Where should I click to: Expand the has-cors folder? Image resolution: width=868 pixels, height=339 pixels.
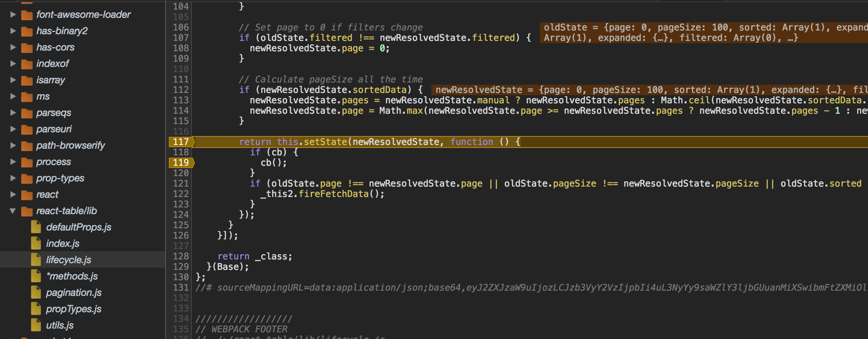[13, 47]
